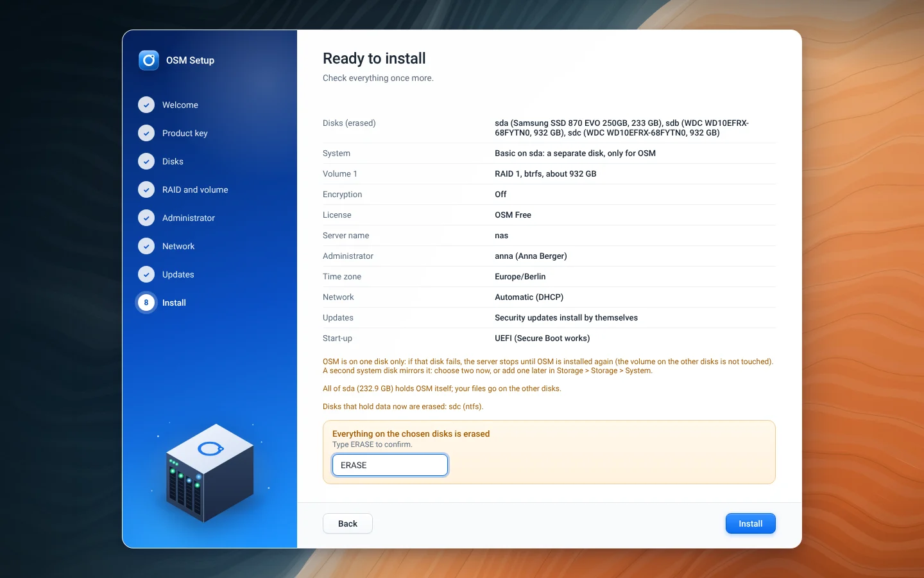Click the checkmark icon beside Product key
The height and width of the screenshot is (578, 924).
coord(146,133)
